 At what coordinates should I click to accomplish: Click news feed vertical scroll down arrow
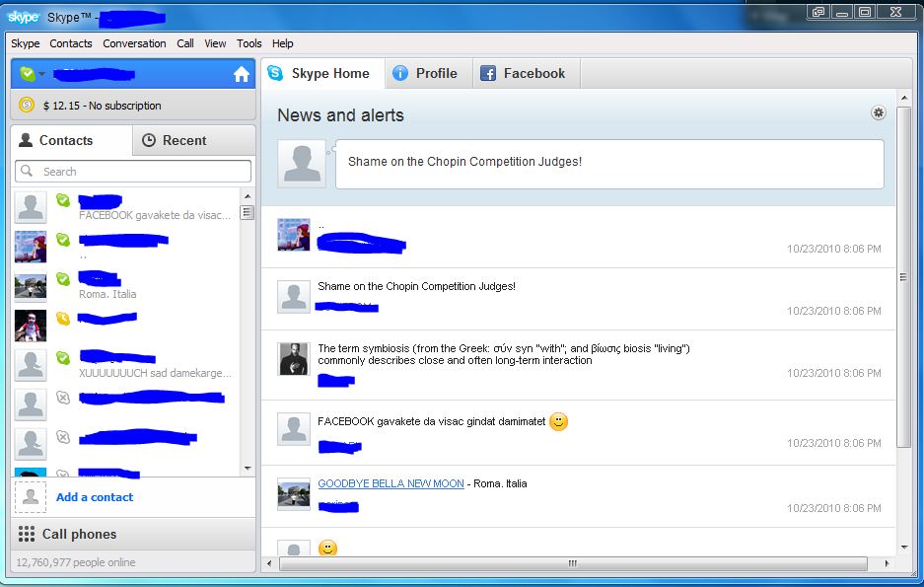tap(904, 547)
